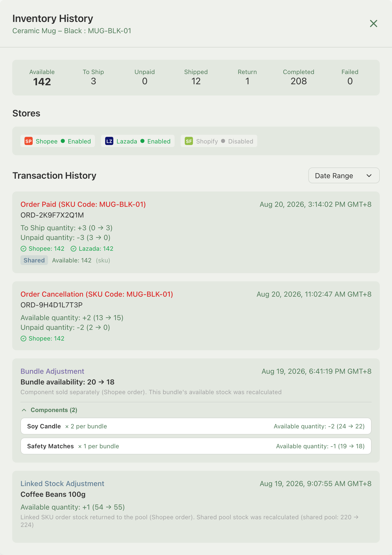
Task: Open the Order Cancellation transaction title
Action: tap(97, 294)
